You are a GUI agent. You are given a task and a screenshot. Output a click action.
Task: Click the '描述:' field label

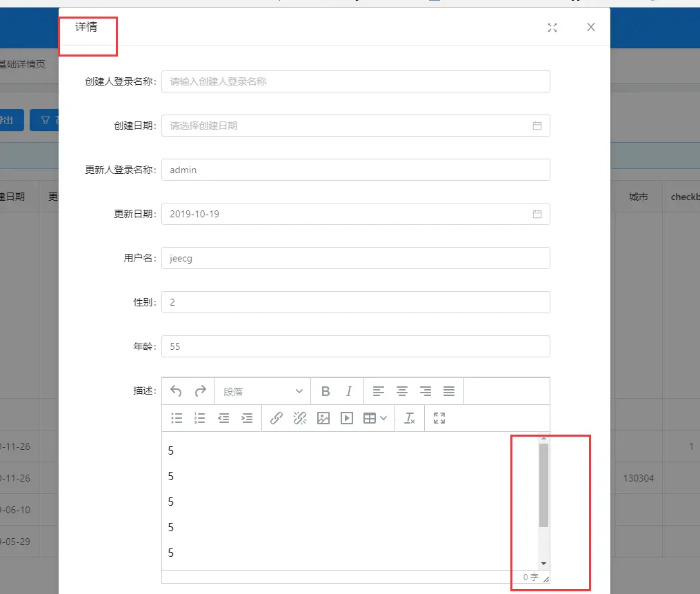pyautogui.click(x=145, y=390)
